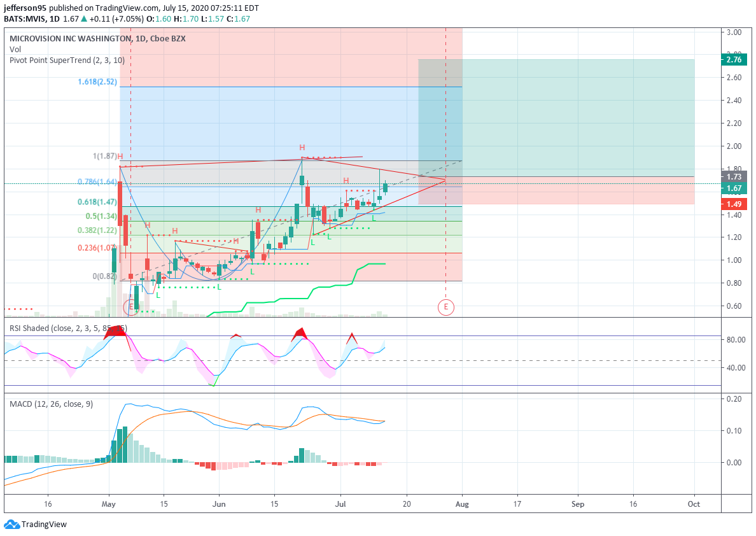Click the green 2.76 target price tag
This screenshot has height=536, width=756.
(x=734, y=60)
